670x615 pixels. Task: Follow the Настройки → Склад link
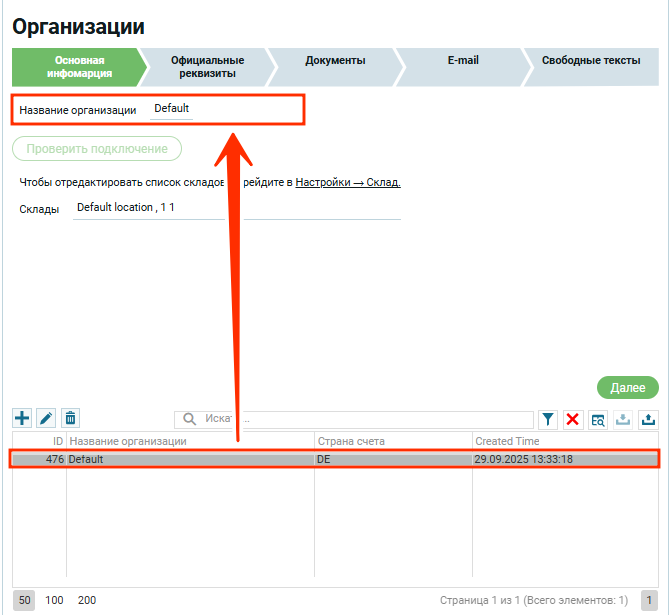pyautogui.click(x=347, y=182)
